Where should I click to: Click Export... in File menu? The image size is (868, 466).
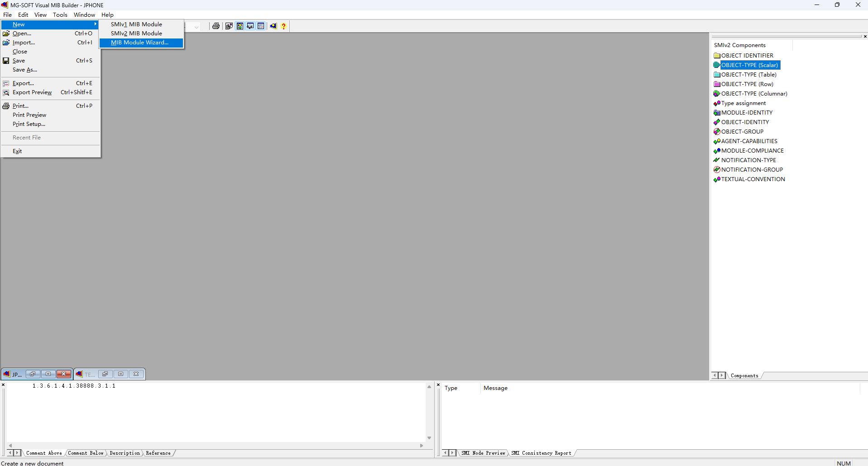(50, 83)
